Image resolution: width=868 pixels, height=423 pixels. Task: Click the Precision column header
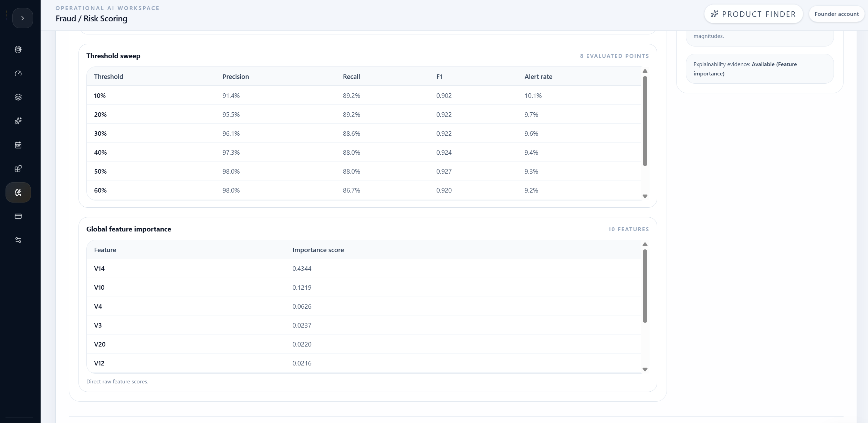pyautogui.click(x=236, y=76)
